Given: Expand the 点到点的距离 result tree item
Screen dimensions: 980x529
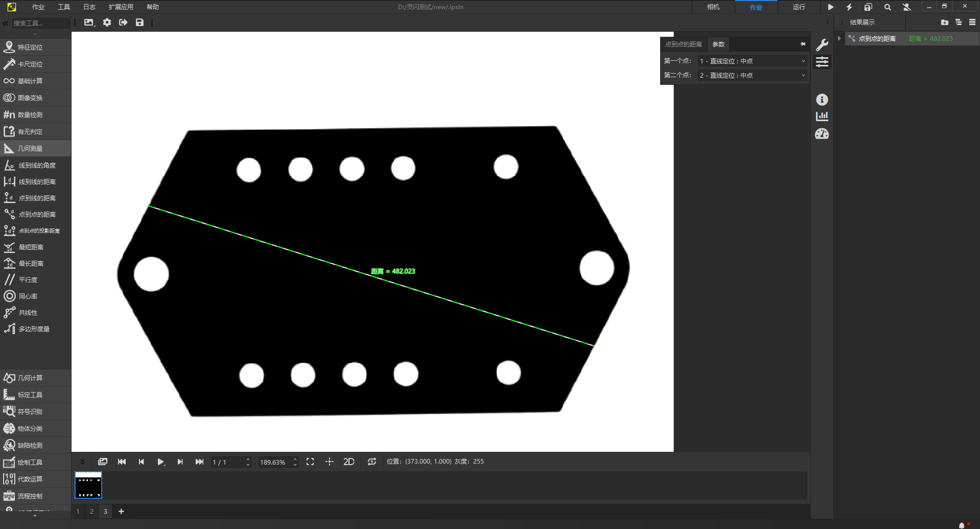Looking at the screenshot, I should pyautogui.click(x=839, y=38).
